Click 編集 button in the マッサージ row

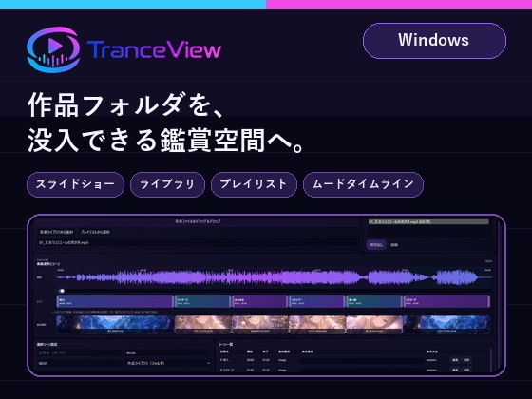click(x=455, y=370)
